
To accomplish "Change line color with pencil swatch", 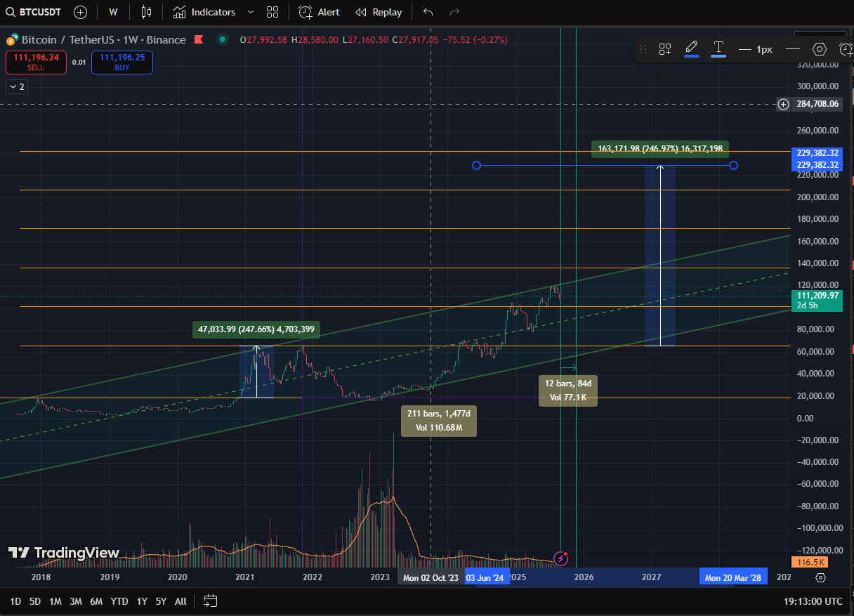I will (x=691, y=49).
